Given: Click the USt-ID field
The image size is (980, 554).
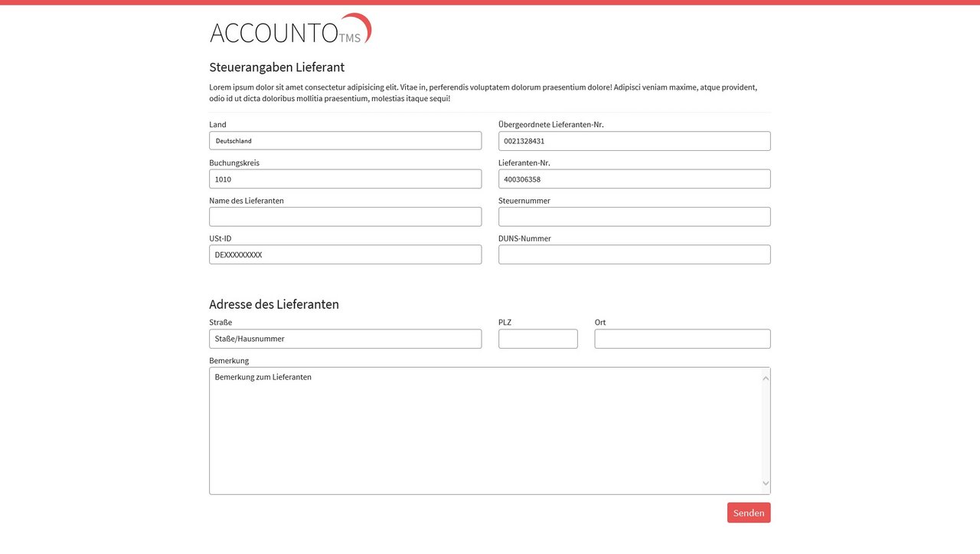Looking at the screenshot, I should 345,254.
